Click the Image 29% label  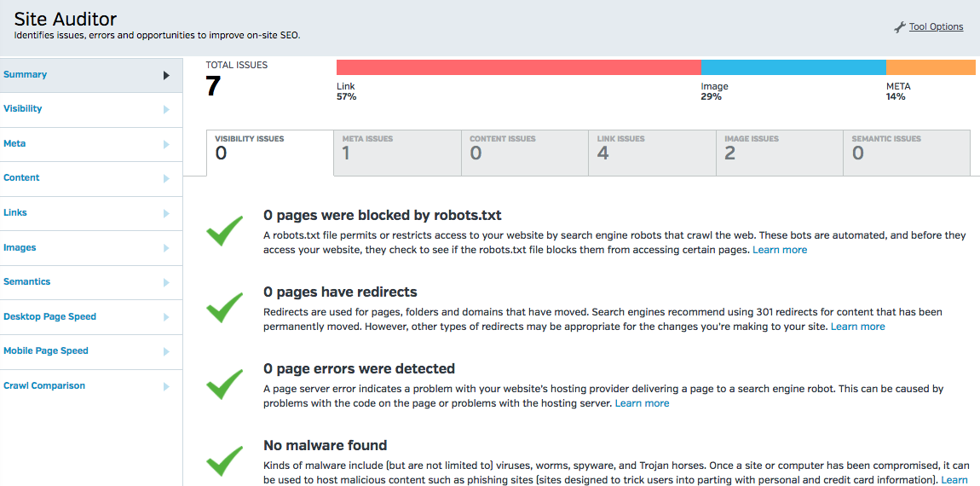[714, 91]
